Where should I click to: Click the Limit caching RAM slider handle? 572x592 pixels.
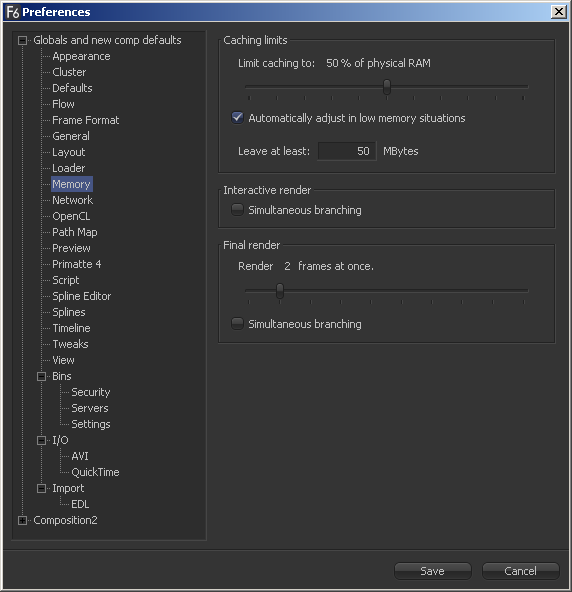(x=387, y=87)
